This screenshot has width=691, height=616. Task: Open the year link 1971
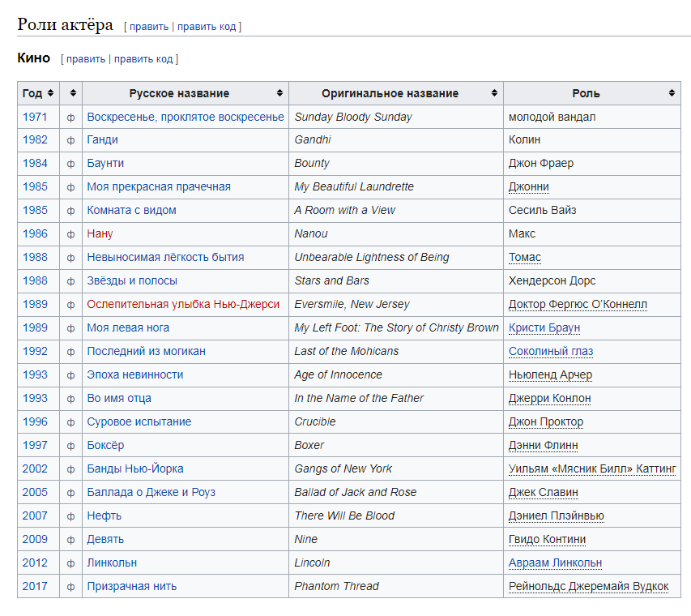pyautogui.click(x=35, y=117)
